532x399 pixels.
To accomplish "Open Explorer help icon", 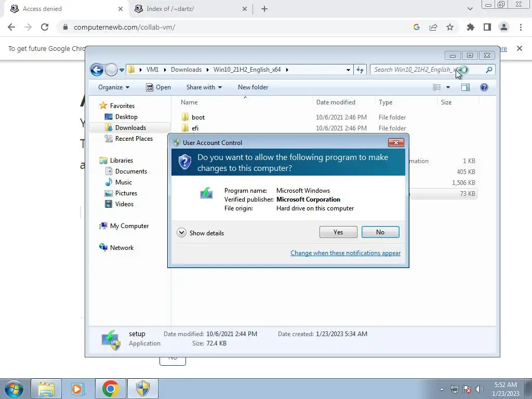I will (x=484, y=87).
